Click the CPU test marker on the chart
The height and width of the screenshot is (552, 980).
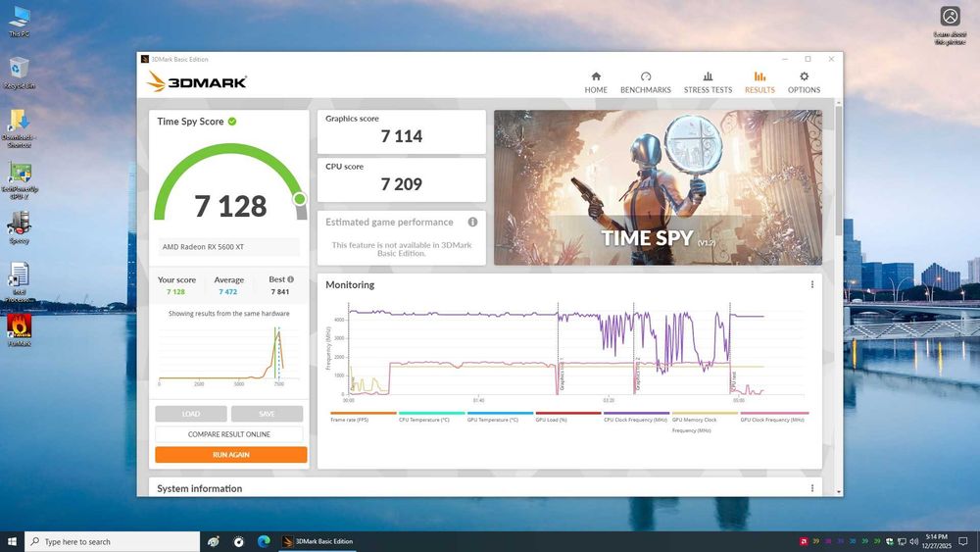pyautogui.click(x=734, y=382)
